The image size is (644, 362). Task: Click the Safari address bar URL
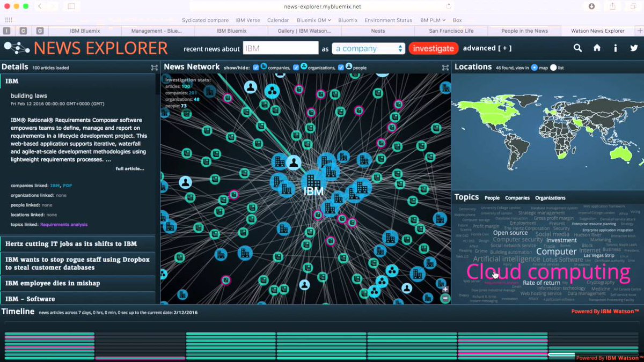click(322, 6)
